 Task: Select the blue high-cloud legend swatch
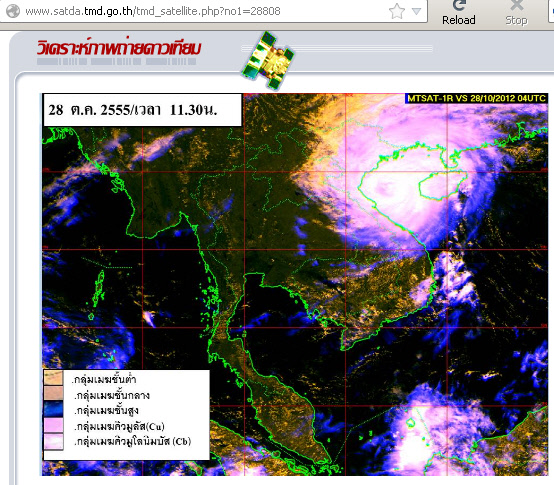point(53,409)
